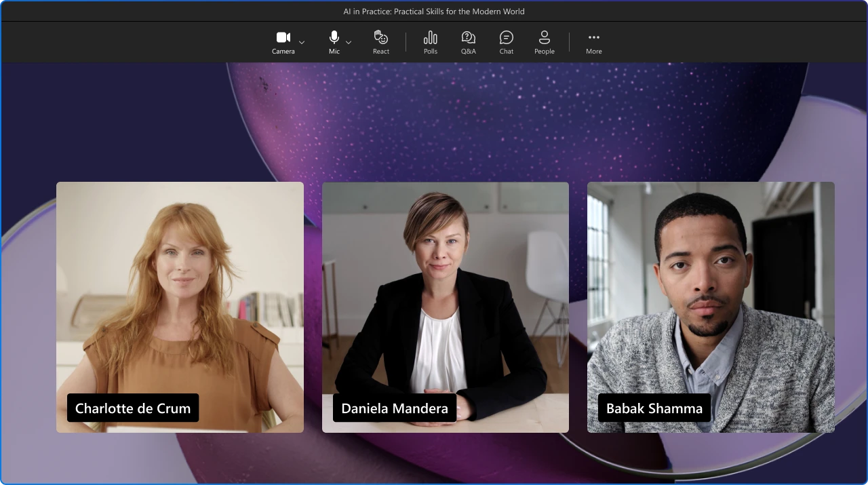Click the Charlotte de Crum name label
The image size is (868, 485).
133,408
